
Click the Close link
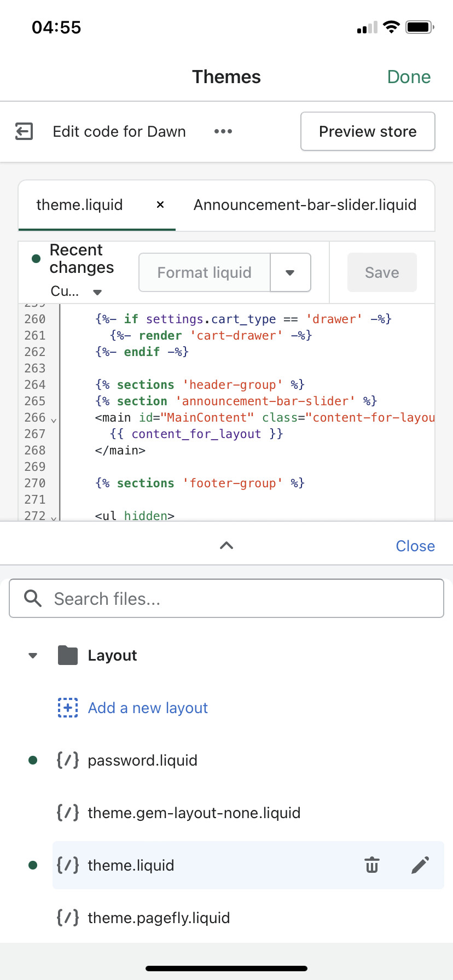415,546
